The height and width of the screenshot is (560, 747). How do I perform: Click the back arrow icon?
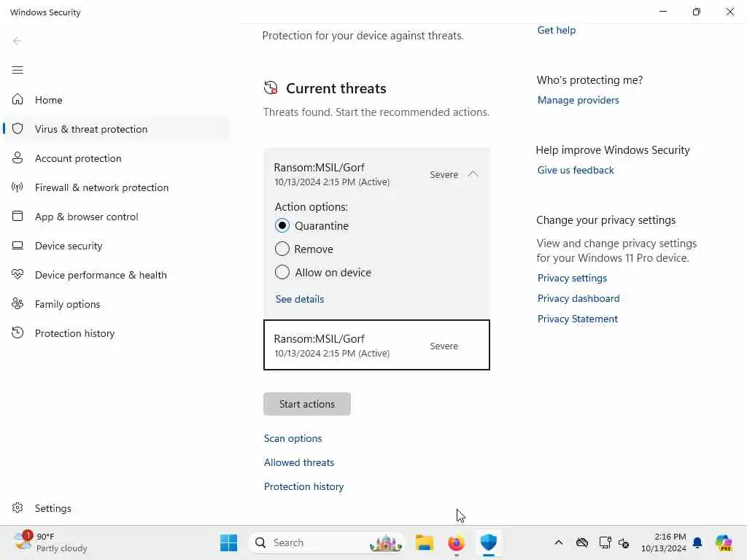coord(18,41)
